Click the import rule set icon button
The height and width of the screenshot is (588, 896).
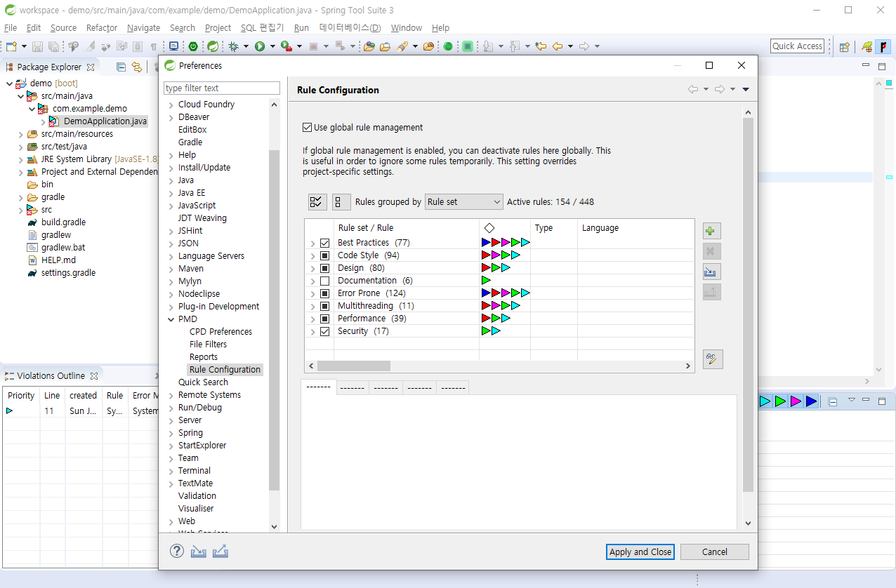712,272
